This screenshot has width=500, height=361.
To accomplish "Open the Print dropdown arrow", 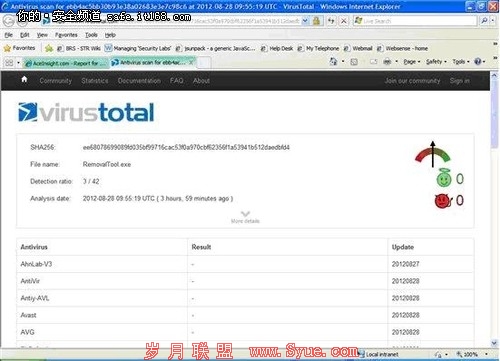I will click(396, 61).
